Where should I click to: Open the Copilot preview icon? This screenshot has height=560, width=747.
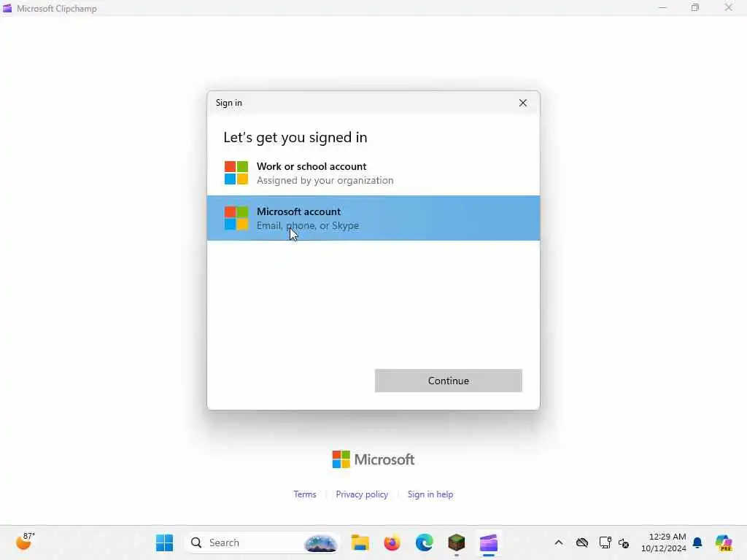[724, 542]
